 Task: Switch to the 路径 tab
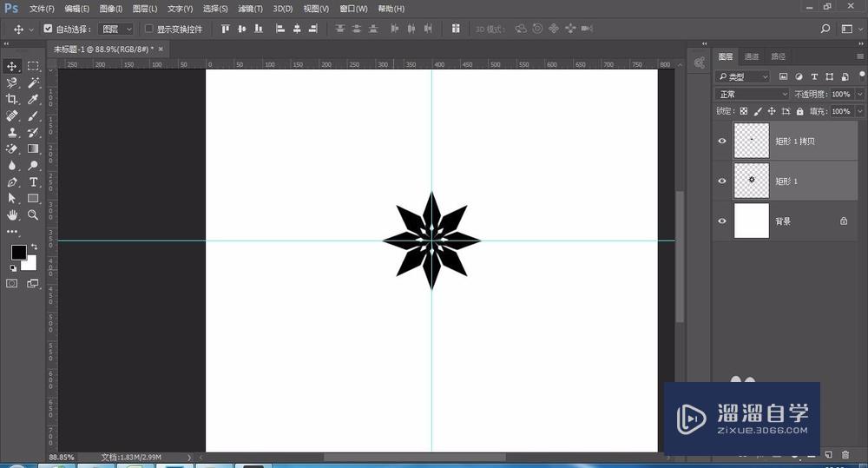[x=779, y=56]
